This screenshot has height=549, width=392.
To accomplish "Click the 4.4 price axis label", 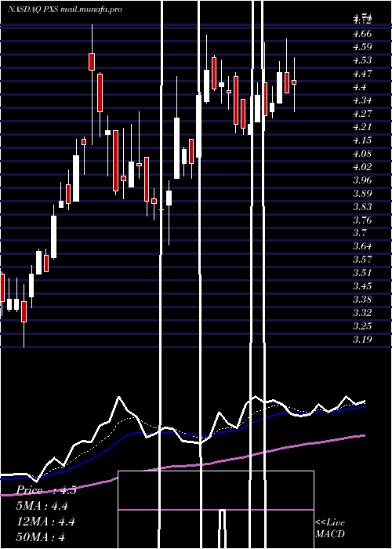I will pos(359,87).
